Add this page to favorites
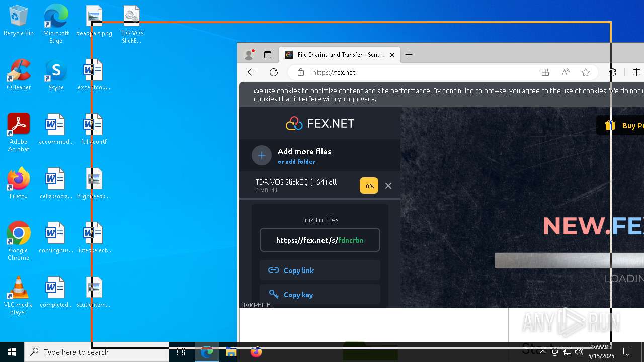Viewport: 644px width, 362px height. pyautogui.click(x=586, y=72)
